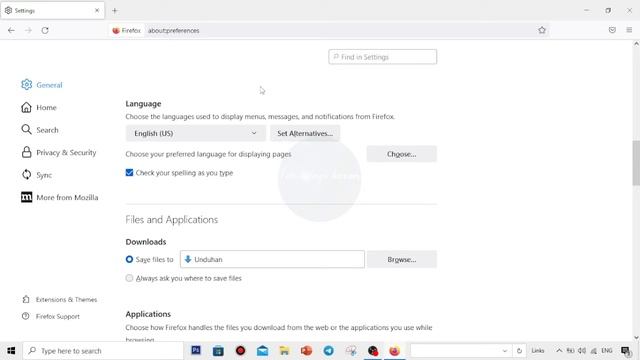Click Choose preferred page language button
The image size is (640, 360).
pos(402,154)
